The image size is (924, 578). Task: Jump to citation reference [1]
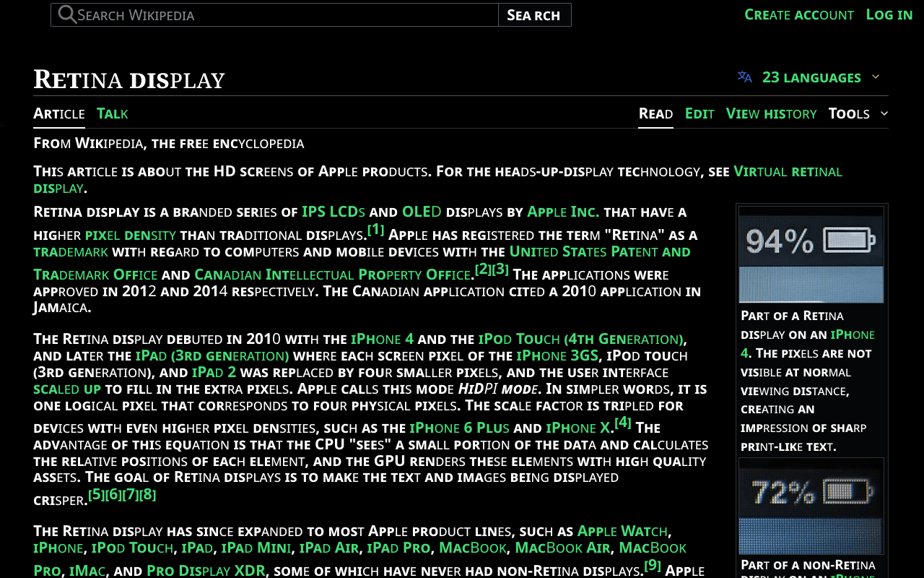coord(376,230)
